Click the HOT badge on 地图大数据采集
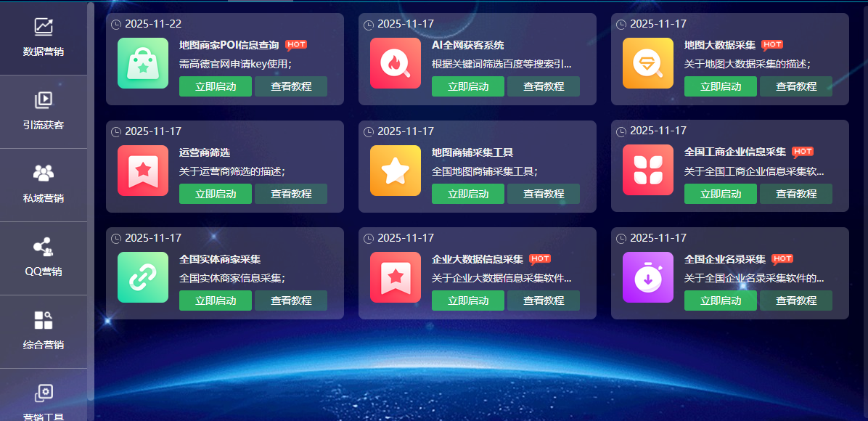The image size is (868, 421). coord(771,44)
